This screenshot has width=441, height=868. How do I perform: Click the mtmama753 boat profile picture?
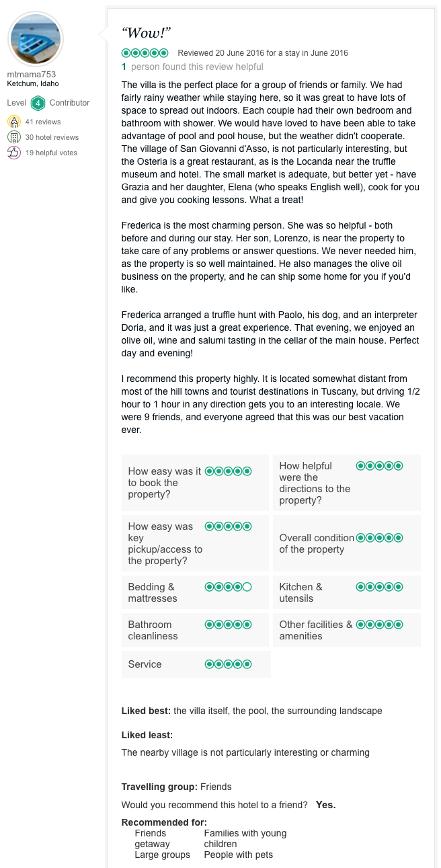pyautogui.click(x=36, y=38)
